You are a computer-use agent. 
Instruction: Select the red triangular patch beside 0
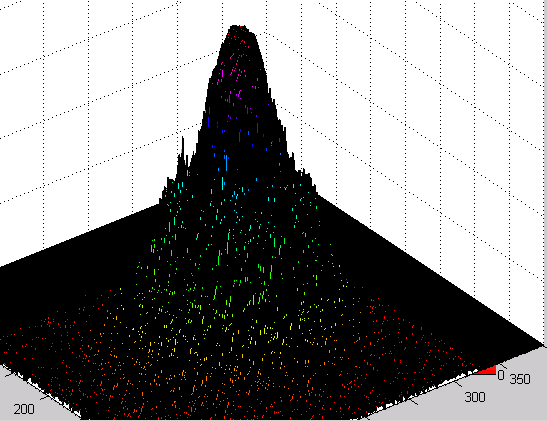click(488, 371)
